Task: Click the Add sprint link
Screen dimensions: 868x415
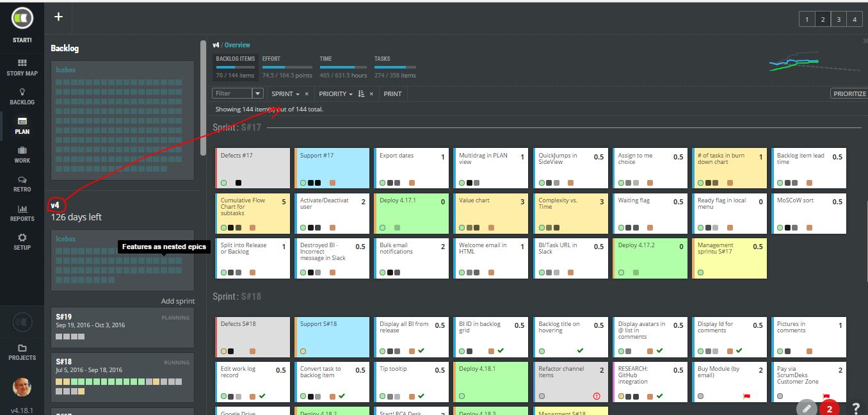Action: coord(178,301)
